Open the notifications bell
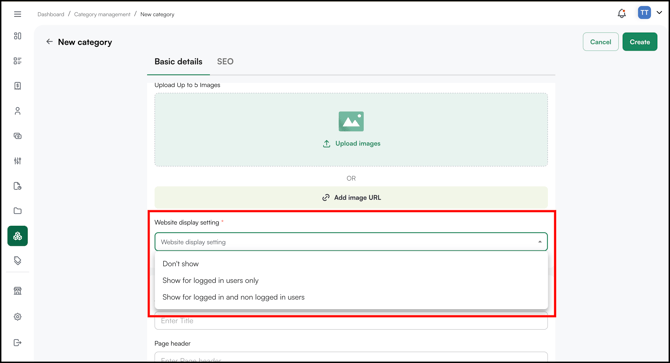670x363 pixels. click(622, 14)
